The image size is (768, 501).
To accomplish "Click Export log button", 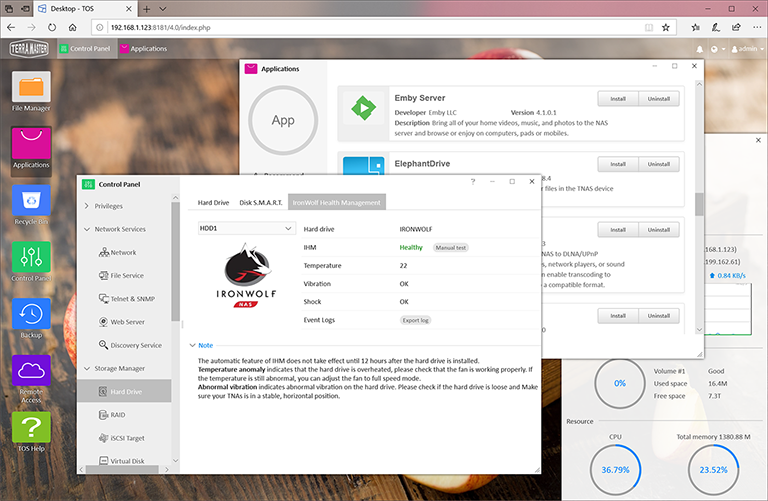I will point(415,320).
